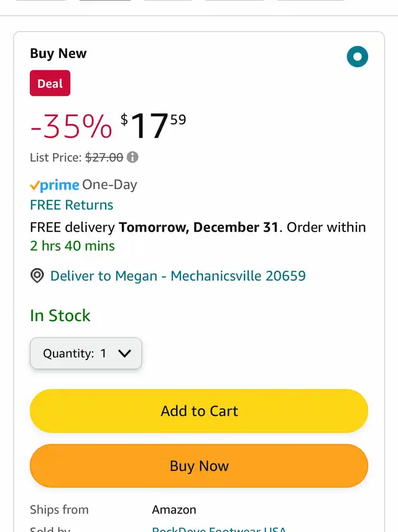Click the red Deal badge
Viewport: 398px width, 532px height.
[50, 83]
